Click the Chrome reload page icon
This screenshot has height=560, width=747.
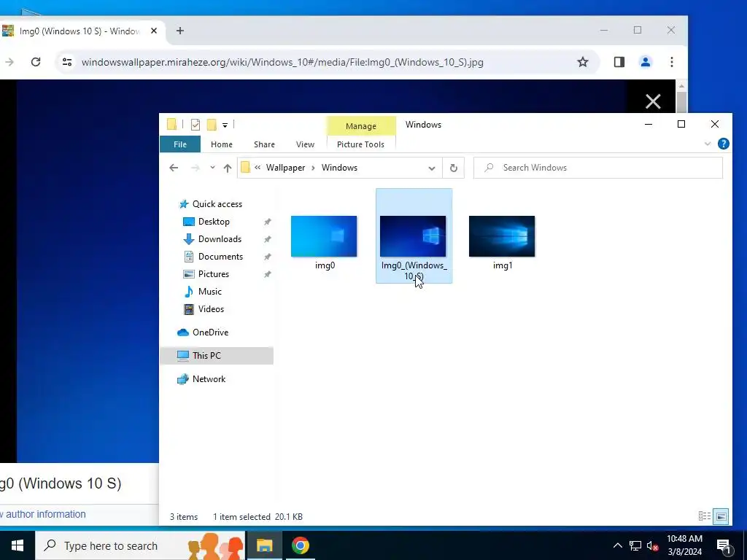36,62
